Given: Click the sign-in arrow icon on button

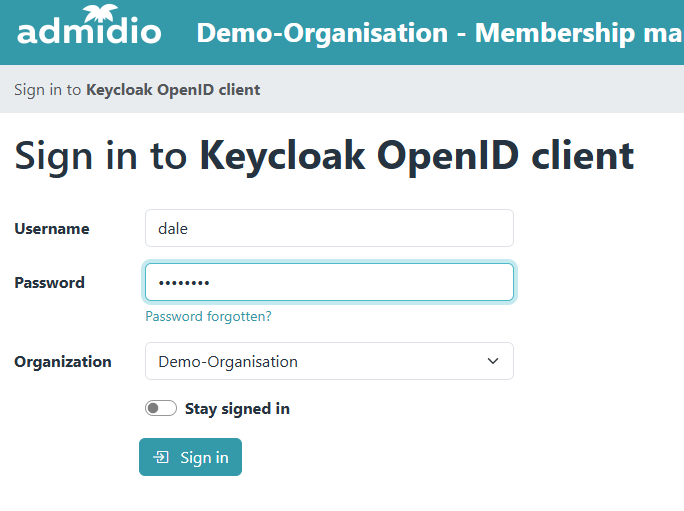Looking at the screenshot, I should click(x=161, y=458).
